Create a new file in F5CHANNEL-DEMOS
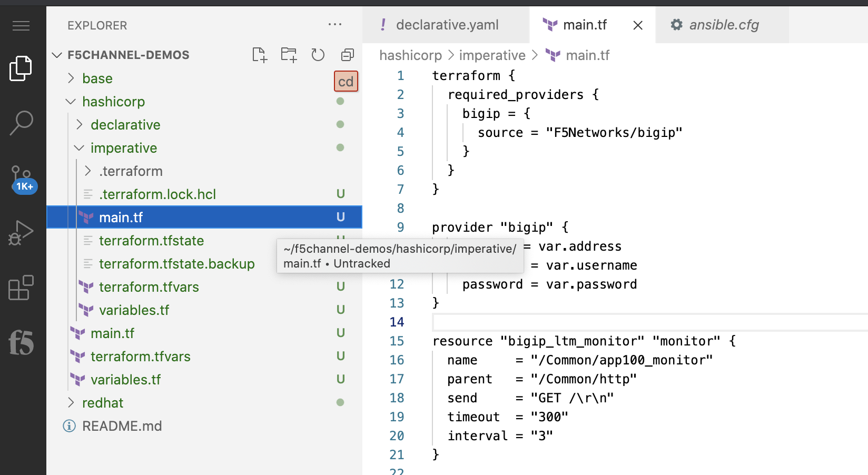 tap(260, 55)
